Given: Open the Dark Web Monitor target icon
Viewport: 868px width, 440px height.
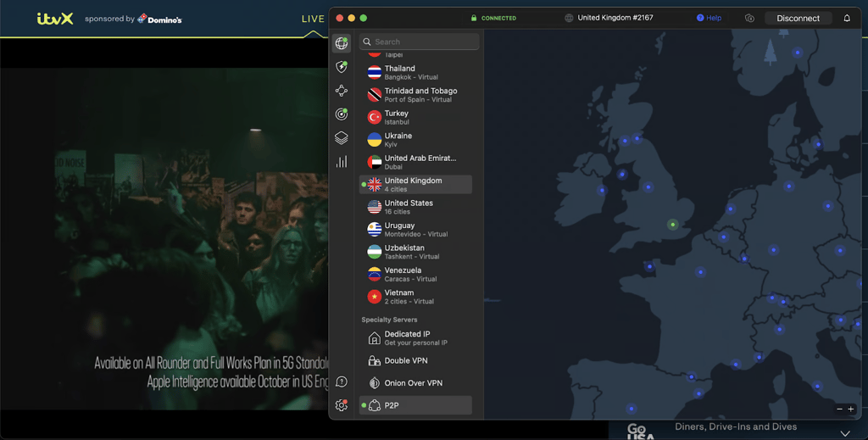Looking at the screenshot, I should coord(342,114).
